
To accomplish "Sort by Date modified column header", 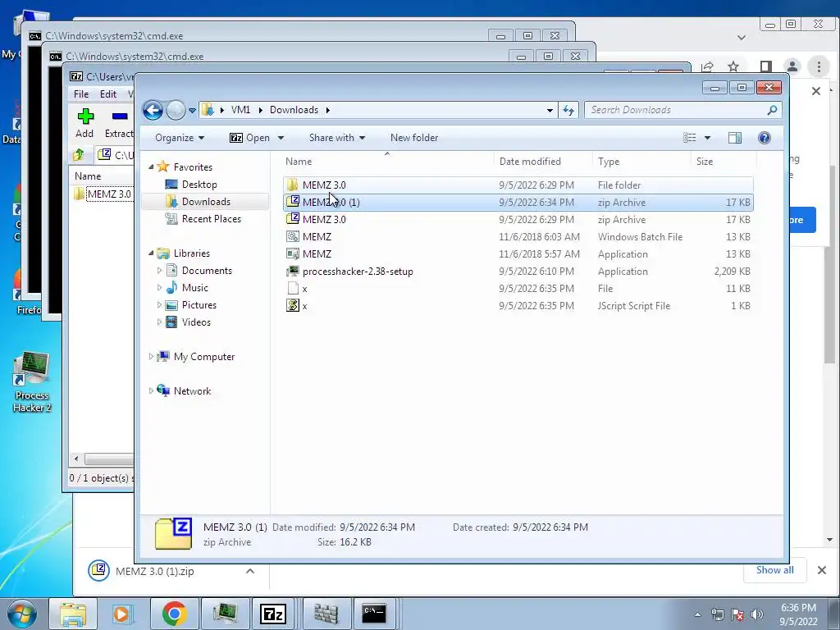I will [543, 162].
